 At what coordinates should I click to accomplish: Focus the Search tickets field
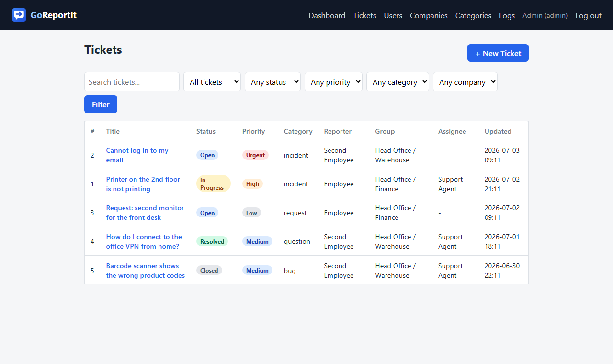click(x=132, y=82)
